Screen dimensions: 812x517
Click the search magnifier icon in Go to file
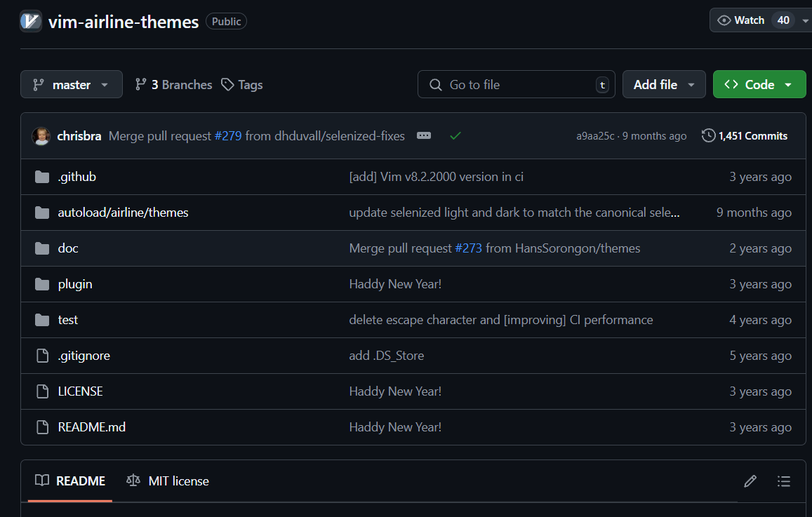click(436, 85)
